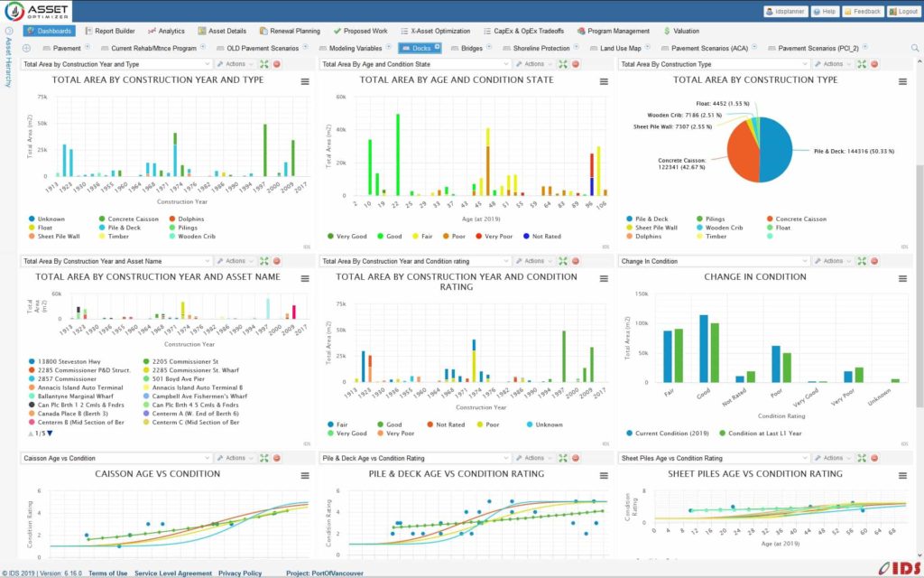Image resolution: width=924 pixels, height=578 pixels.
Task: Expand the Total Area by Construction Type chart fullscreen
Action: [x=862, y=64]
